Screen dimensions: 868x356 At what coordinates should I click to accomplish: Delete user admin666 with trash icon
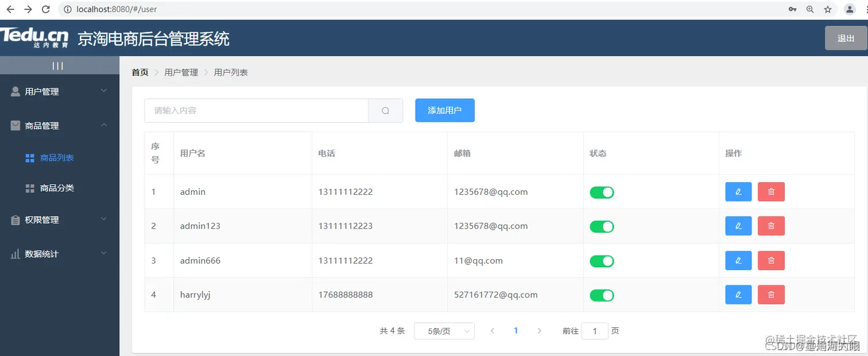point(771,261)
